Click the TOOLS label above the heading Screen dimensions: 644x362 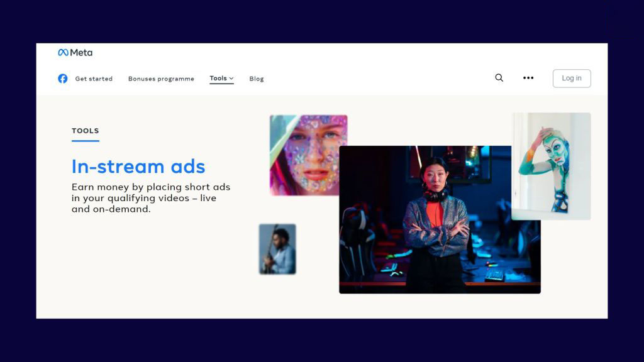[85, 131]
